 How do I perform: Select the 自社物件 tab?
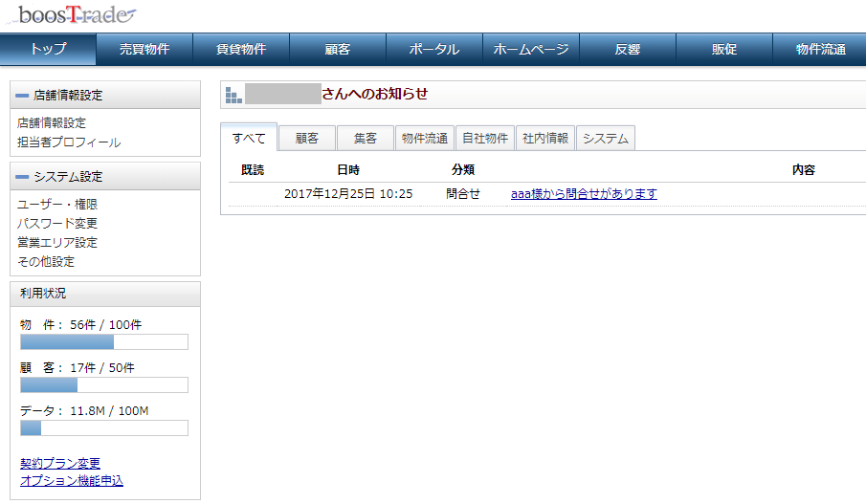click(485, 139)
